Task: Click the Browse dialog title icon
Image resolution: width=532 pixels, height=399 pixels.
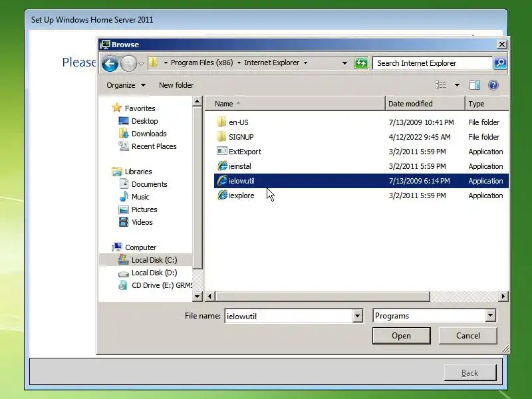Action: click(x=105, y=45)
